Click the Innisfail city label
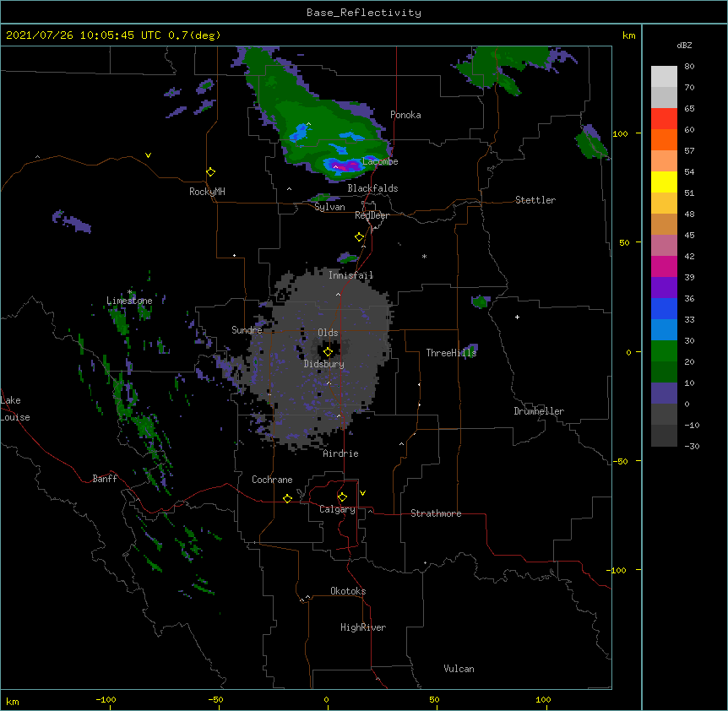 click(350, 275)
